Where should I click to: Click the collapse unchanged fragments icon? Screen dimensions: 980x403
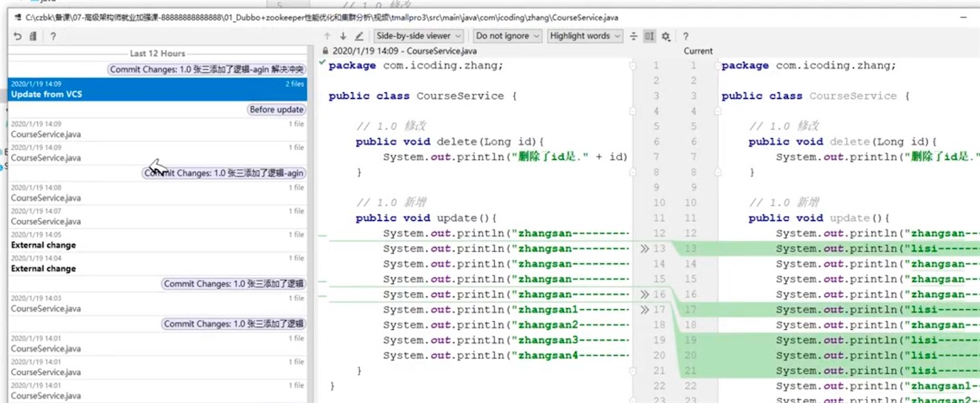[634, 36]
